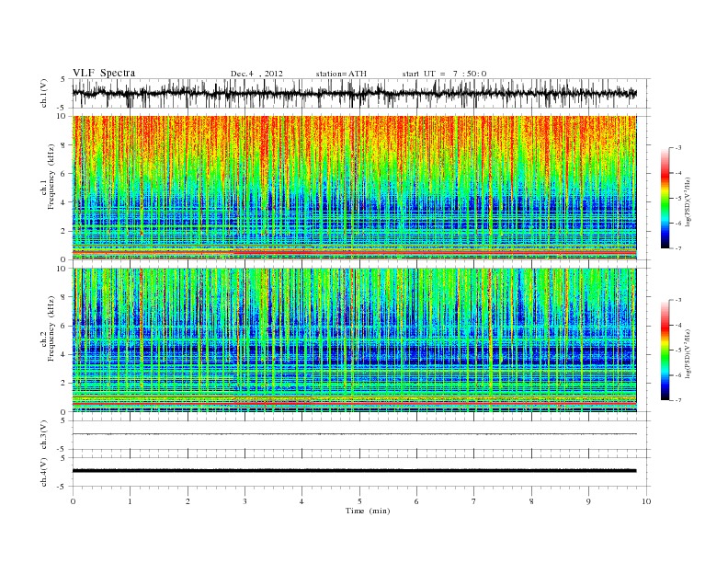Click the ch.1 spectrogram color scale bar

[x=665, y=198]
